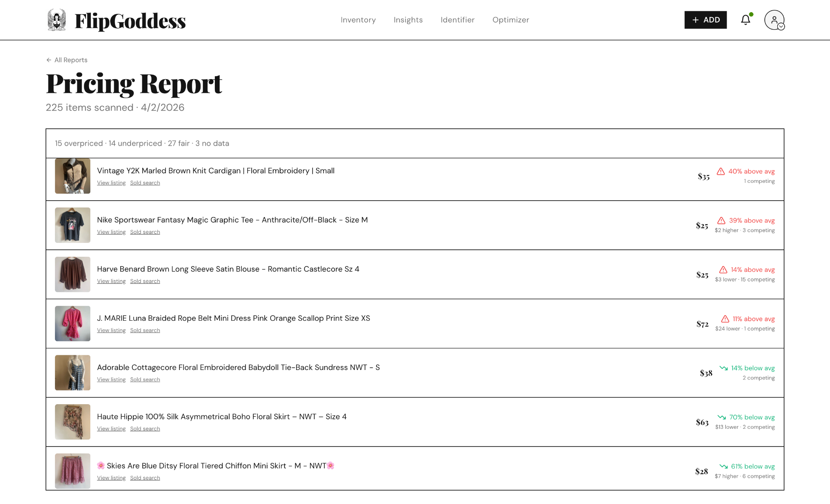View listing for the J. MARIE Luna dress
Screen dimensions: 830x504
pos(111,331)
